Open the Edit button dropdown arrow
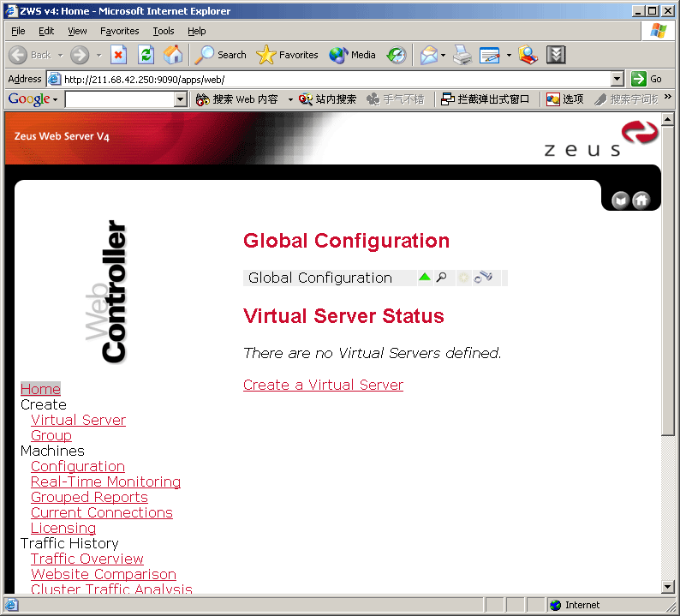The image size is (680, 616). (x=509, y=55)
